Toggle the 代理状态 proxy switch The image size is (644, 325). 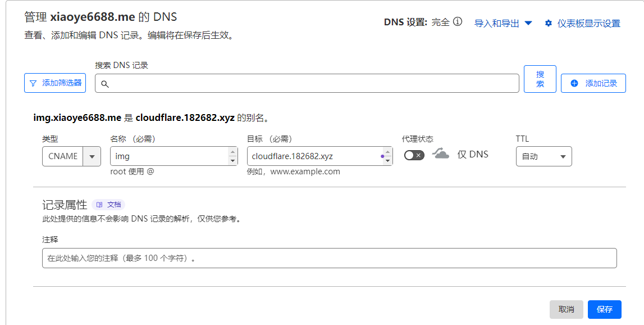414,155
